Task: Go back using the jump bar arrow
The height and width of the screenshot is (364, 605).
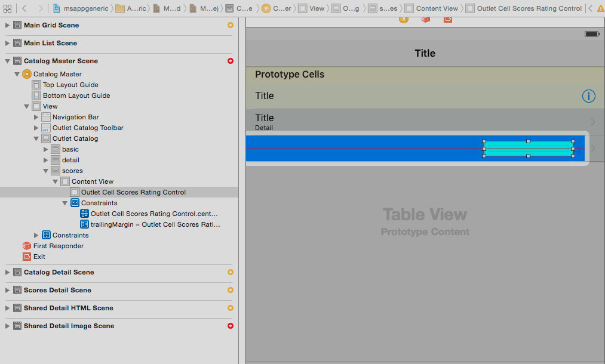Action: [24, 8]
